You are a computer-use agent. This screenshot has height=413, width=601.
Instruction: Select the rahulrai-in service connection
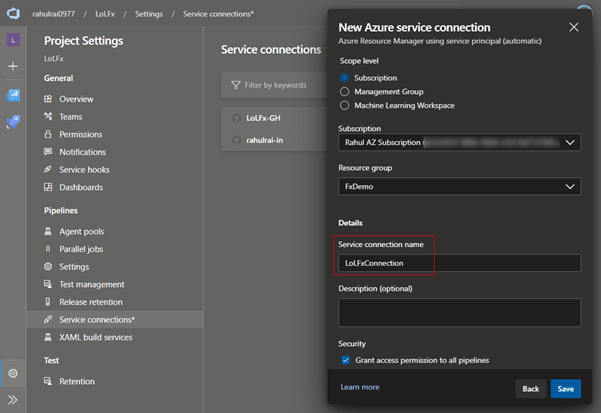pos(264,140)
